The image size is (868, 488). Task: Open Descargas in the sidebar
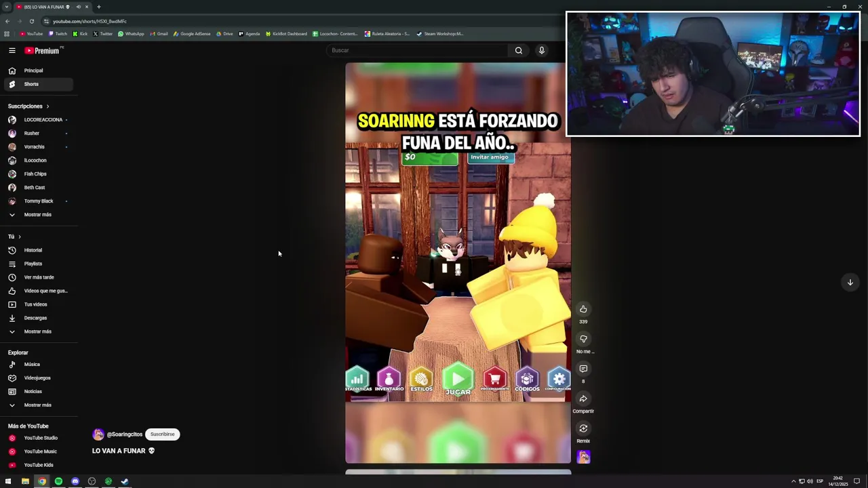coord(38,318)
